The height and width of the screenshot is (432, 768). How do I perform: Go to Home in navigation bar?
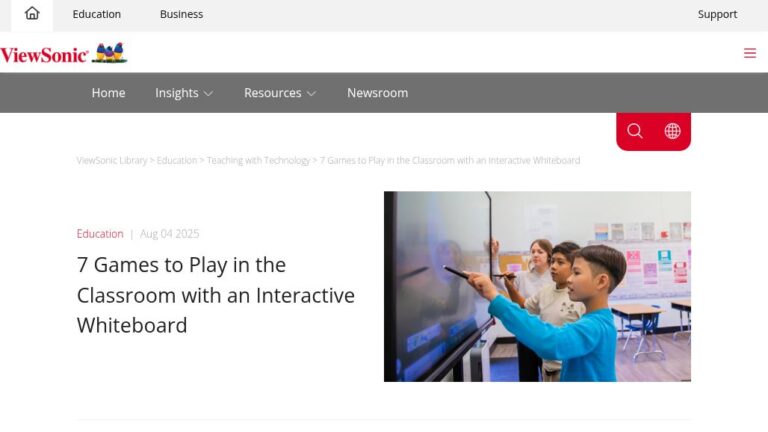108,93
